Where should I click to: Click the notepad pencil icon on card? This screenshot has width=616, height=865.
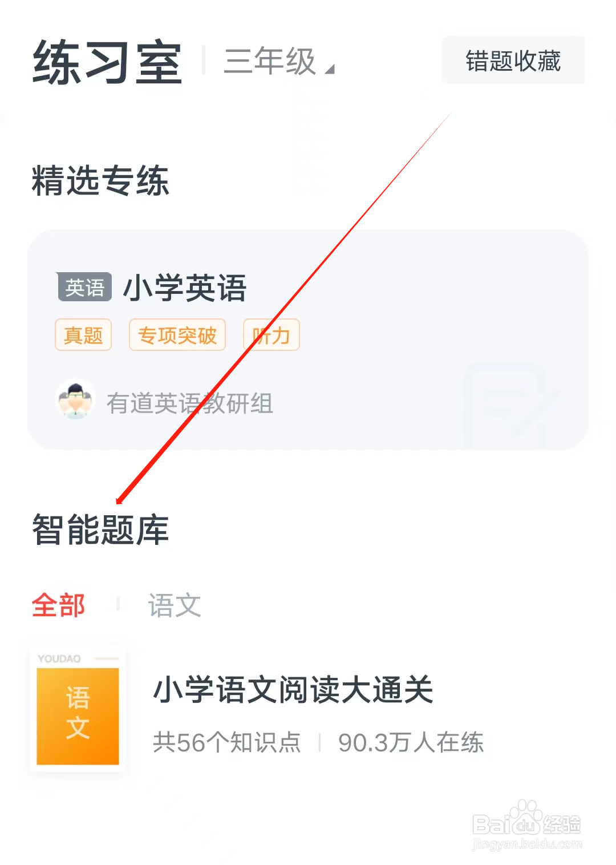[510, 405]
